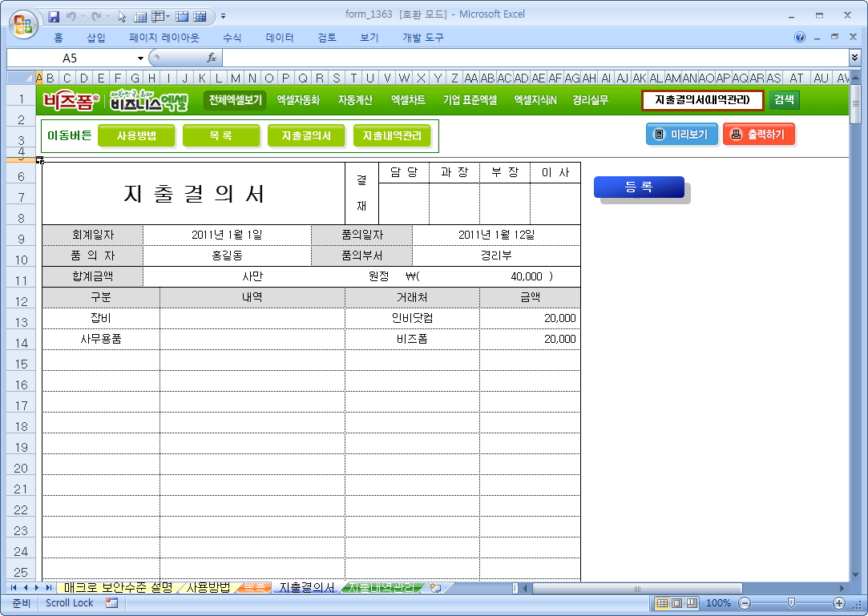Open the Name Box dropdown arrow
868x616 pixels.
click(x=141, y=58)
